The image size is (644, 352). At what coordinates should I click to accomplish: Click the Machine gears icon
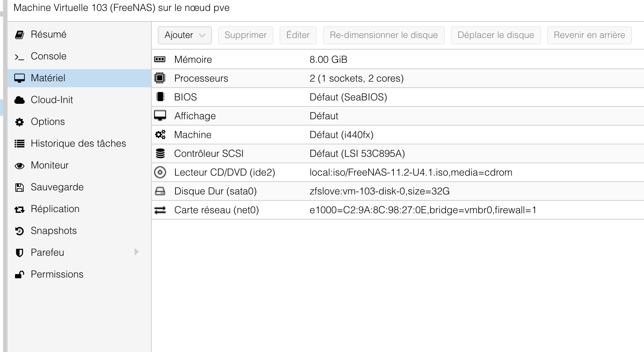[x=160, y=135]
